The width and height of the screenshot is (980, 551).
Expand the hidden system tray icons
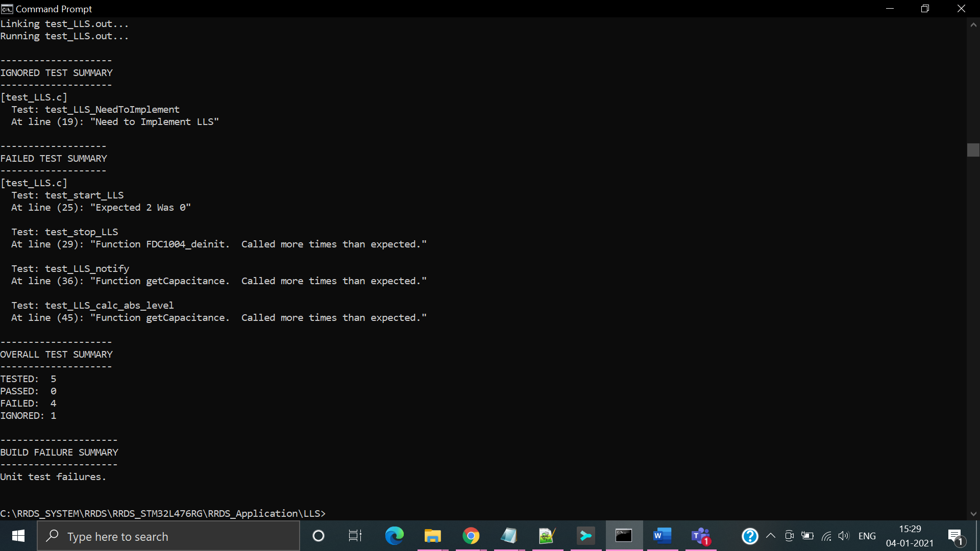pyautogui.click(x=771, y=536)
